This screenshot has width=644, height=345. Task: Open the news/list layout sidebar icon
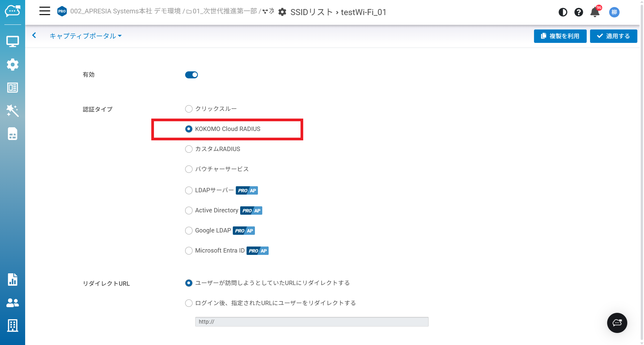tap(12, 88)
